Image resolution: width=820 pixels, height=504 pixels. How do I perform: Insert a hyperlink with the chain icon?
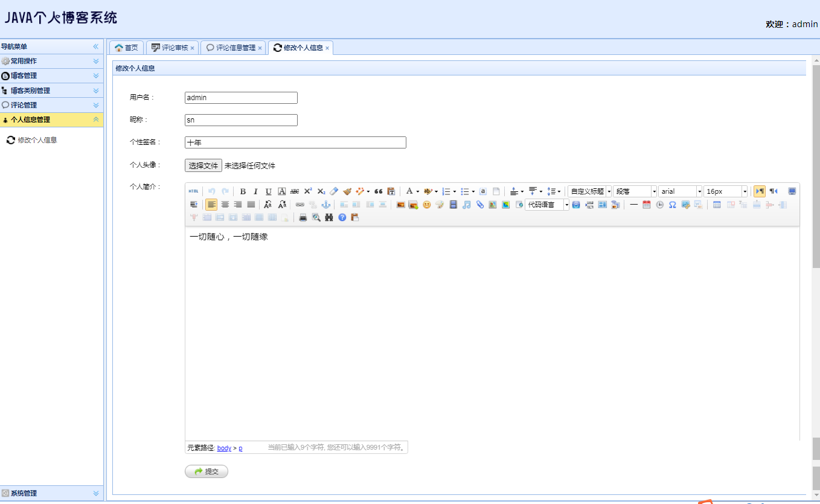[x=300, y=205]
